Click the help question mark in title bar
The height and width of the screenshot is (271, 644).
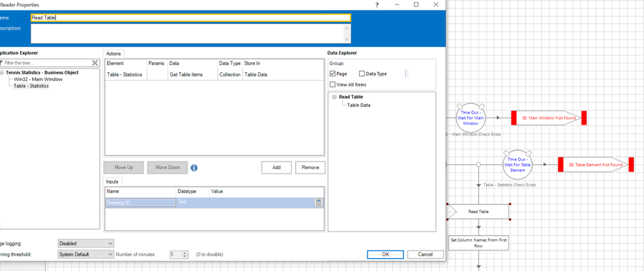coord(376,5)
